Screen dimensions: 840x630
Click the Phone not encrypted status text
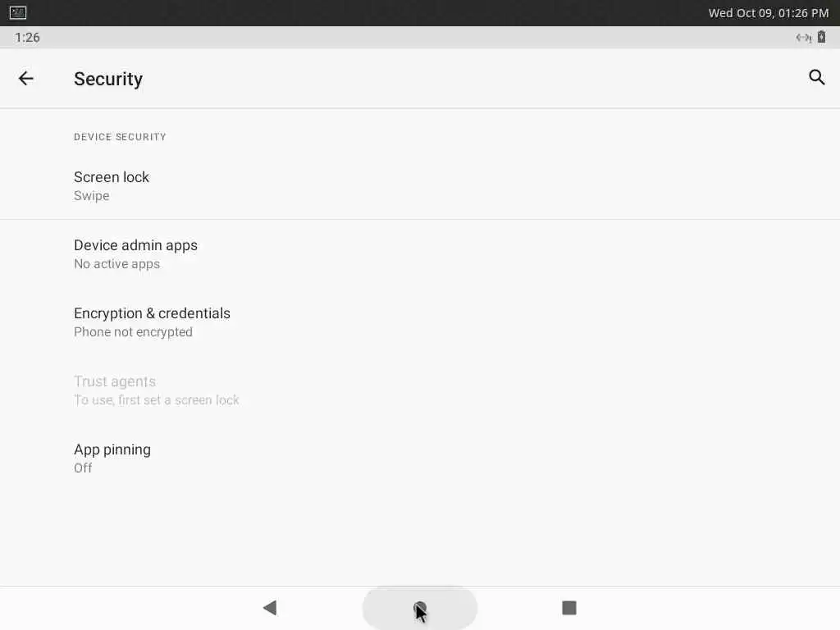(x=134, y=332)
